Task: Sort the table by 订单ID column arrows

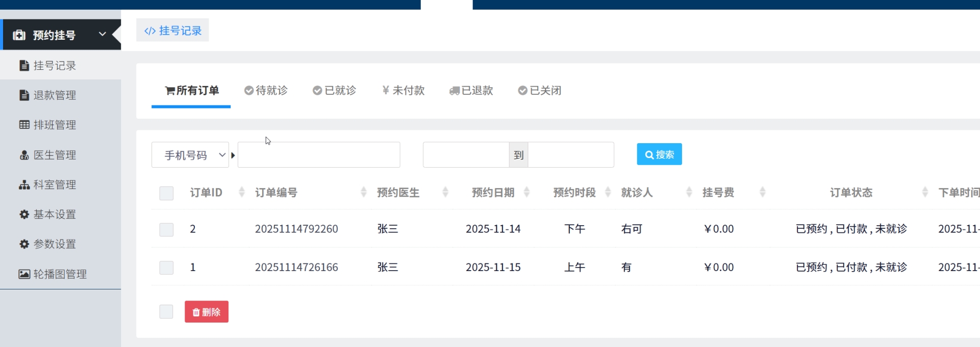Action: (242, 192)
